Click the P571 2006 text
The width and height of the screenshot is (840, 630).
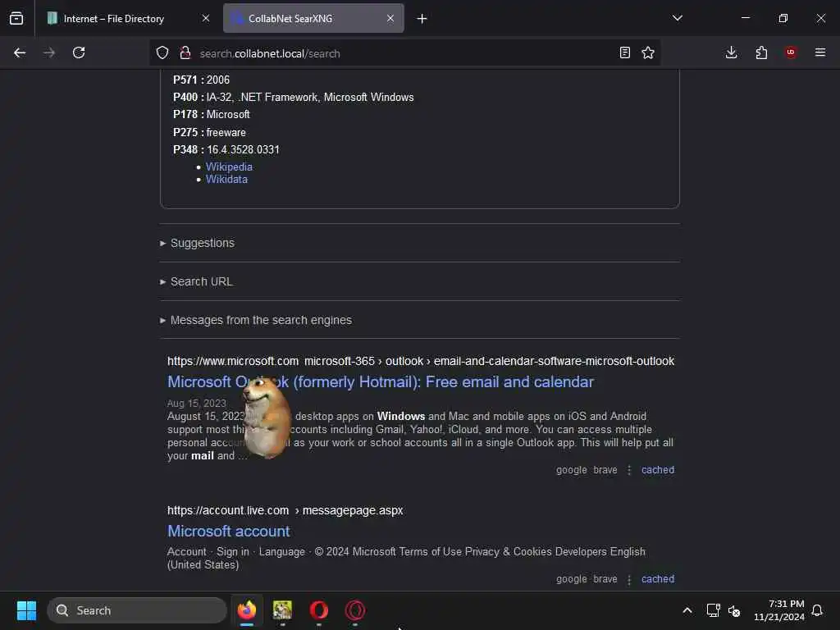pos(201,80)
